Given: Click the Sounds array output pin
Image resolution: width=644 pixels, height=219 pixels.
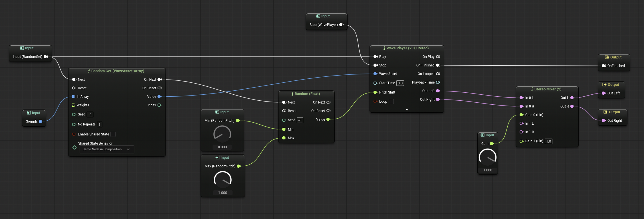Looking at the screenshot, I should (41, 121).
